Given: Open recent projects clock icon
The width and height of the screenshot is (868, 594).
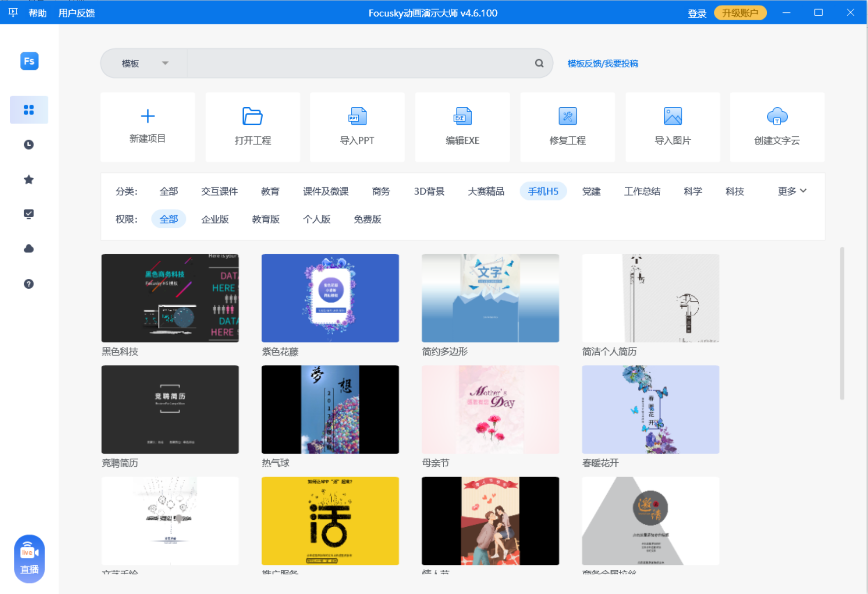Looking at the screenshot, I should pyautogui.click(x=29, y=145).
